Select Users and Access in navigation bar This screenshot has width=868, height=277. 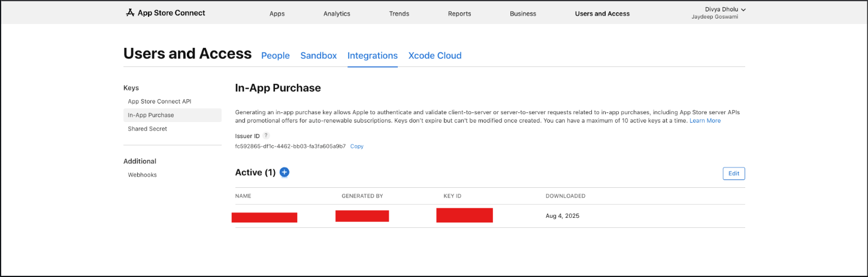point(602,13)
